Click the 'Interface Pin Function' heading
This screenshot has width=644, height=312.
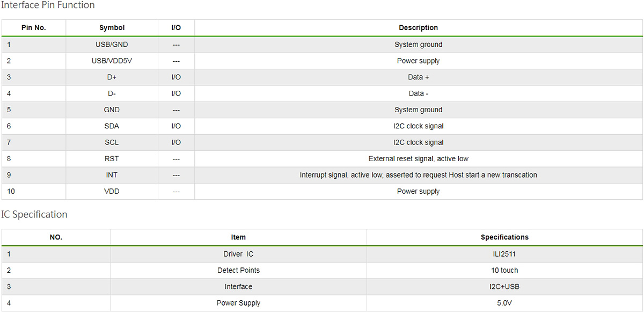point(48,5)
